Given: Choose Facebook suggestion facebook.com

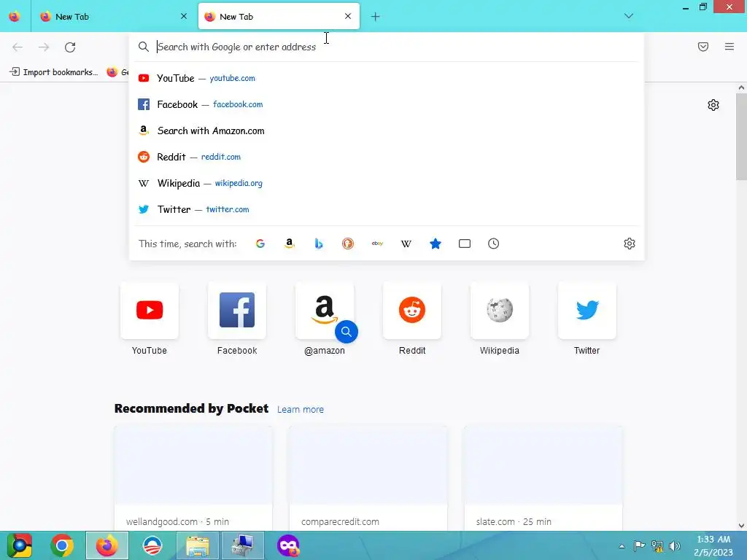Looking at the screenshot, I should click(387, 104).
